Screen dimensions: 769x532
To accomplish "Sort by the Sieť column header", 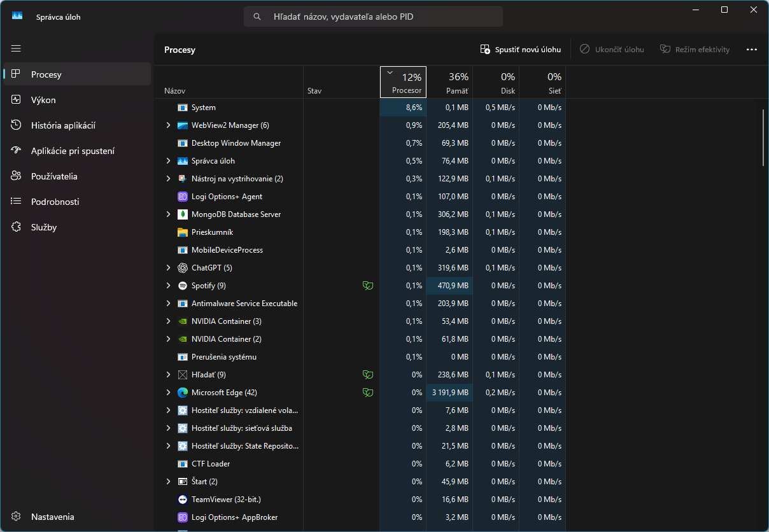I will (x=542, y=82).
